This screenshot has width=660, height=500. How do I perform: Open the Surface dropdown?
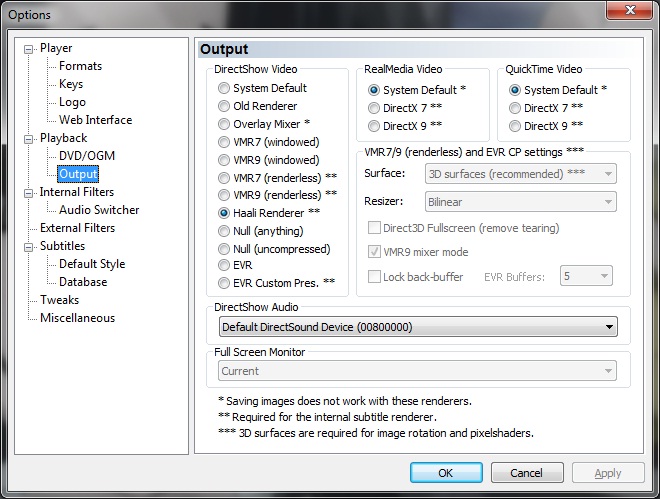pyautogui.click(x=521, y=174)
